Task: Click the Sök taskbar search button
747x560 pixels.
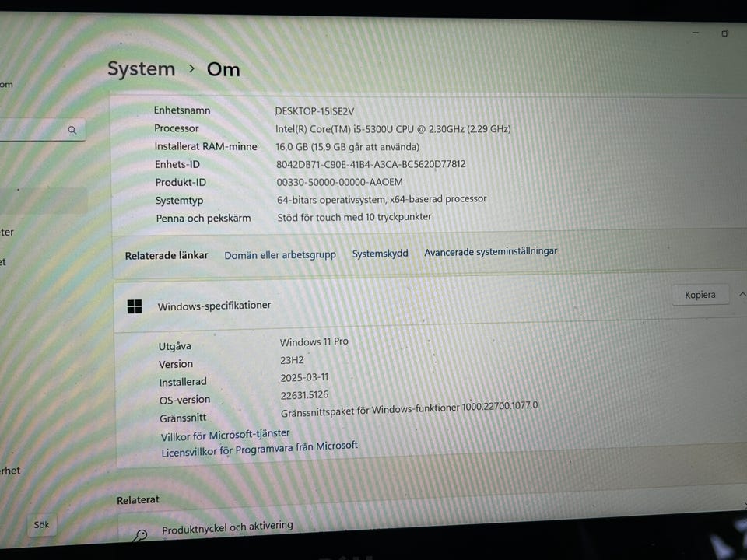Action: pyautogui.click(x=41, y=525)
